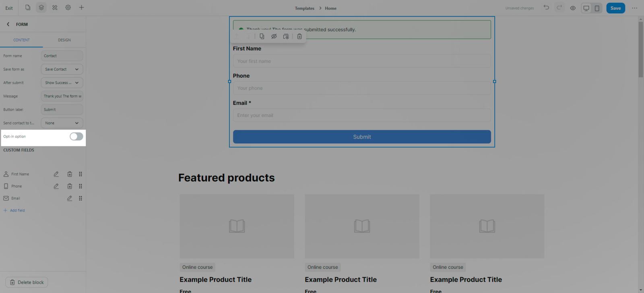
Task: Hide the form block with eye-slash icon
Action: pos(274,37)
